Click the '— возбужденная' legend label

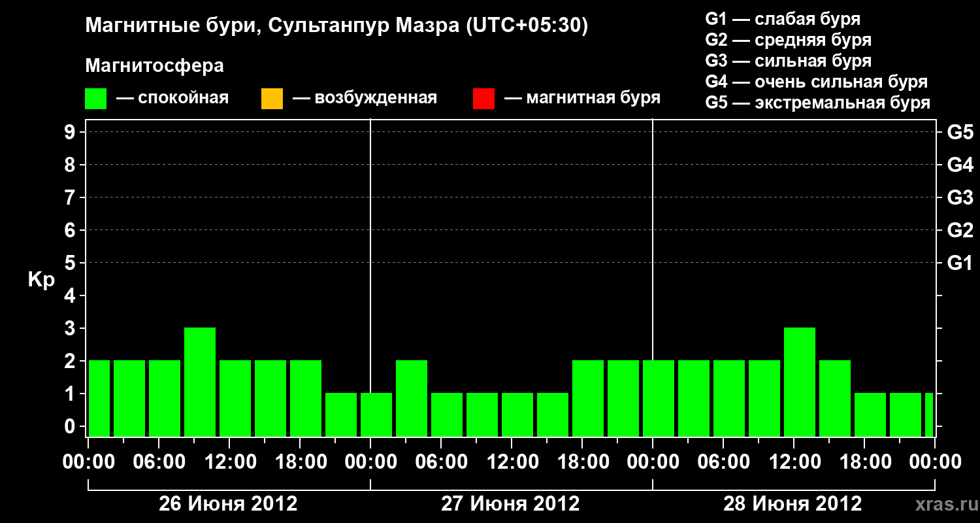click(x=365, y=99)
